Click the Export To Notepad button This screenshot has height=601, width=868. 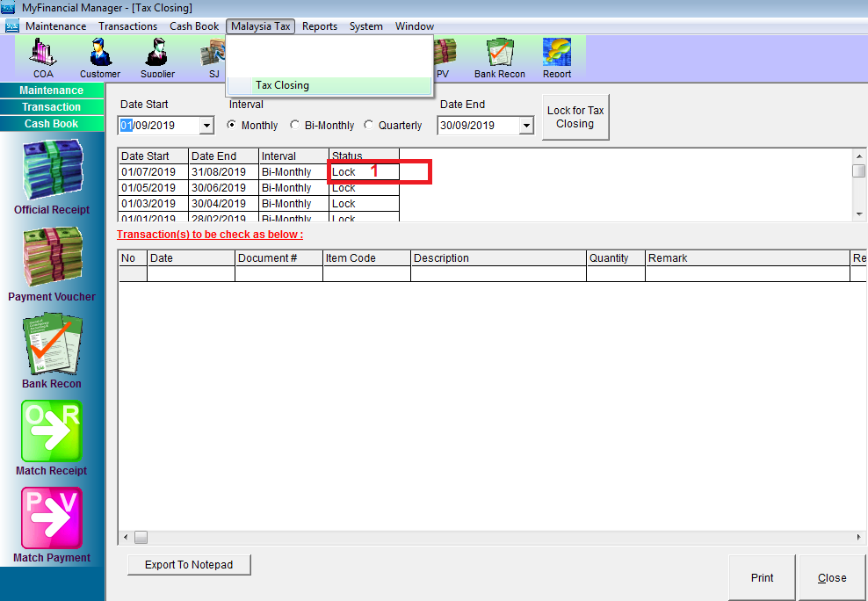[189, 565]
